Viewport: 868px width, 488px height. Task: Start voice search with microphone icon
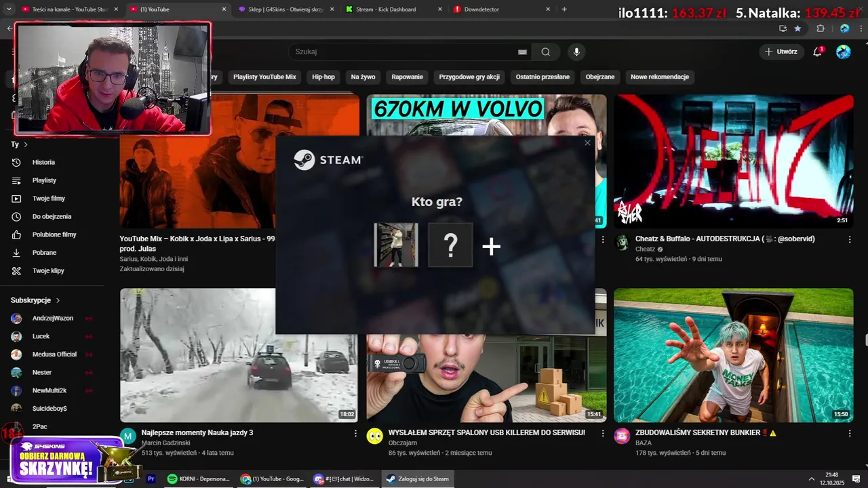coord(576,52)
